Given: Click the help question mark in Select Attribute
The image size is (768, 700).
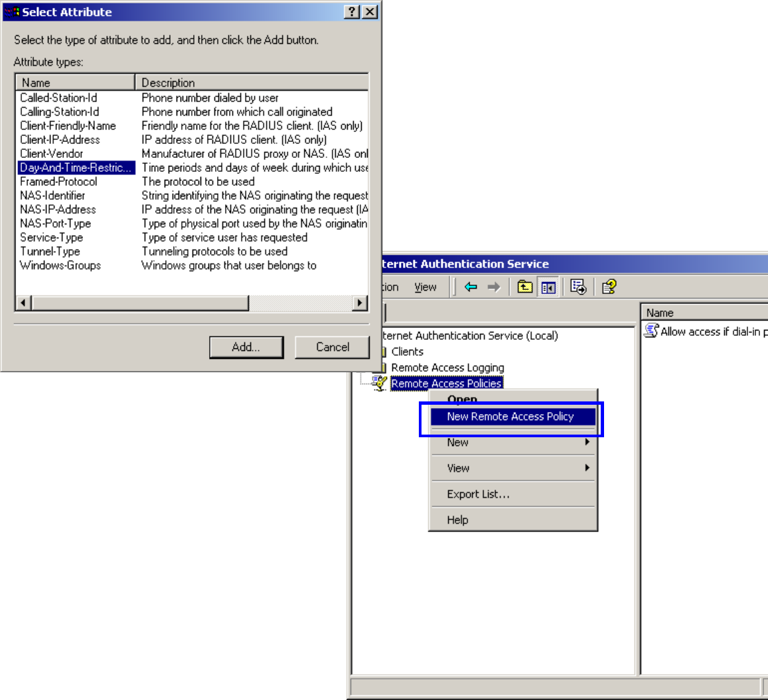Looking at the screenshot, I should 352,12.
